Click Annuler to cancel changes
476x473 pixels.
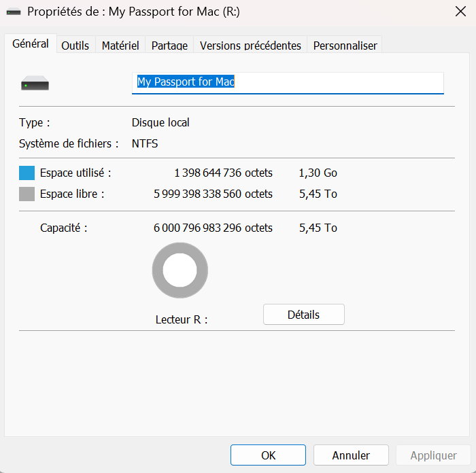351,455
